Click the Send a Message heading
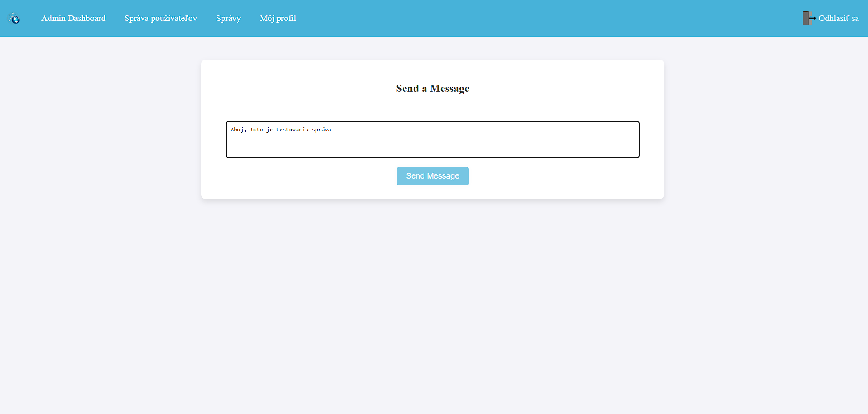Image resolution: width=868 pixels, height=414 pixels. point(433,88)
